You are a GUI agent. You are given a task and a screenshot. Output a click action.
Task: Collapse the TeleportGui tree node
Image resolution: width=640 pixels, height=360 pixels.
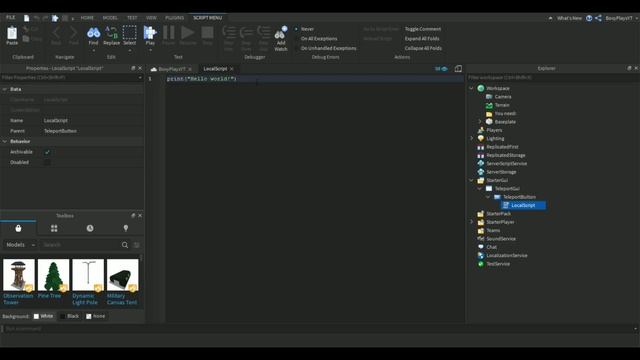pos(480,189)
